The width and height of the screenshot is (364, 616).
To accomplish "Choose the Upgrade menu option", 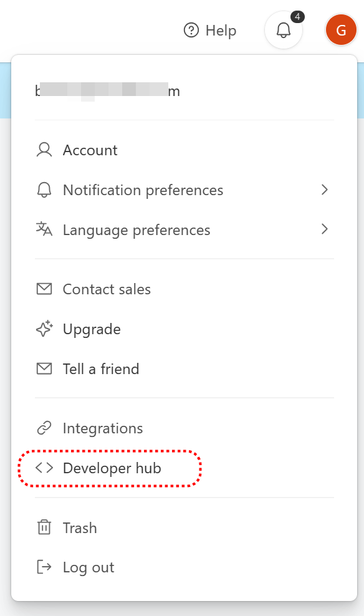I will (184, 329).
